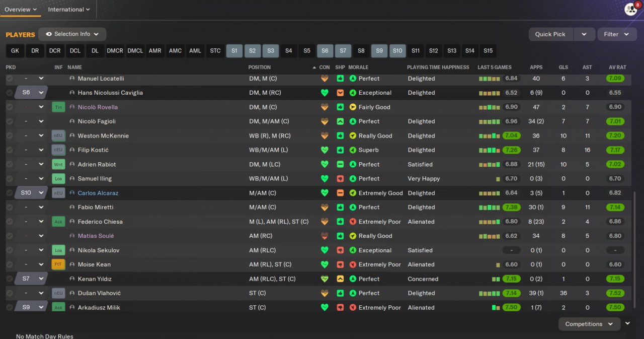Click Federico Chiesa's morale icon
This screenshot has height=339, width=644.
[353, 222]
